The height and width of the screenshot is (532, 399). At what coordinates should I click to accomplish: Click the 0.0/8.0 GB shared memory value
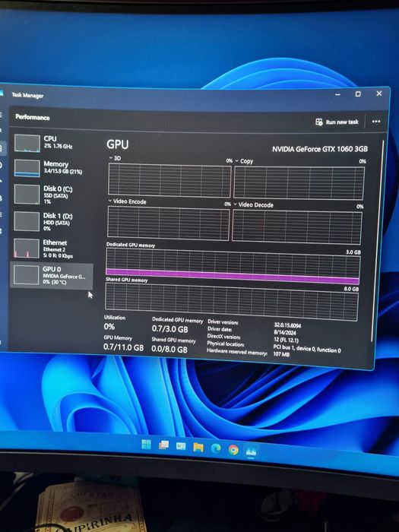[169, 349]
